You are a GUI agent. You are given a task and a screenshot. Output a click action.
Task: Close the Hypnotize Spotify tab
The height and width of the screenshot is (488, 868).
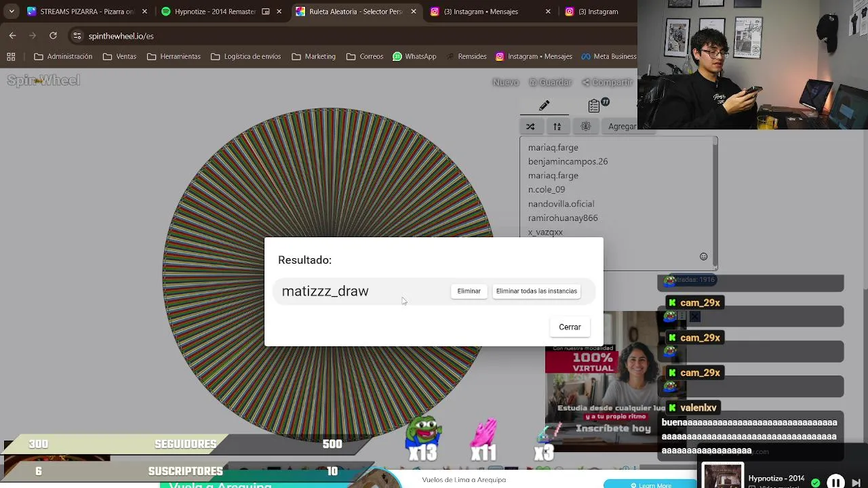(279, 12)
